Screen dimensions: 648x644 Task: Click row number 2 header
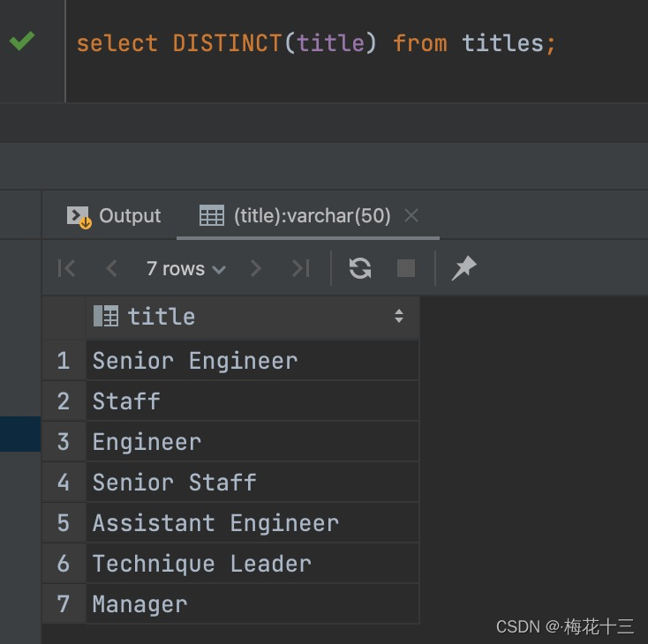click(x=63, y=401)
